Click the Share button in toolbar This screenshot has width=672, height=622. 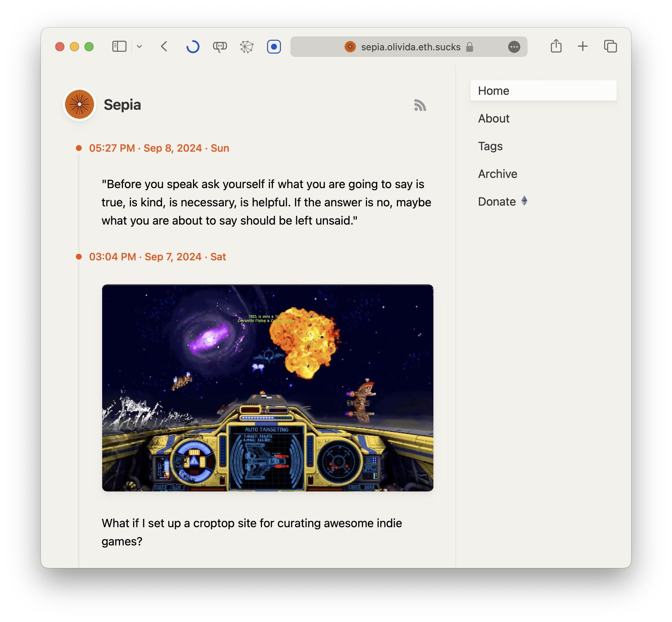coord(556,46)
